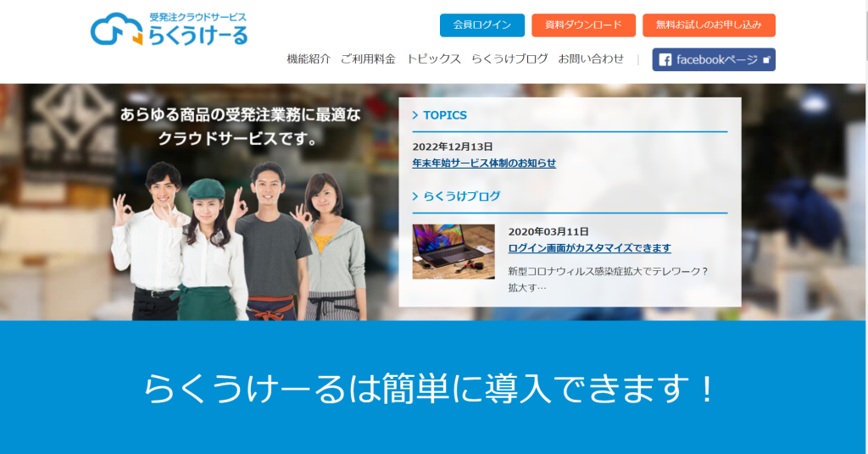The height and width of the screenshot is (454, 868).
Task: Click the 無料お試しのお申し込み free trial button
Action: [709, 25]
